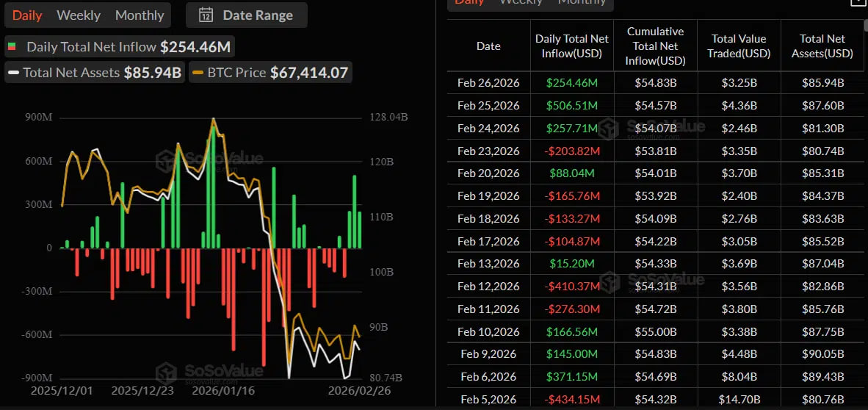Open the Date Range picker
This screenshot has height=410, width=868.
coord(246,15)
